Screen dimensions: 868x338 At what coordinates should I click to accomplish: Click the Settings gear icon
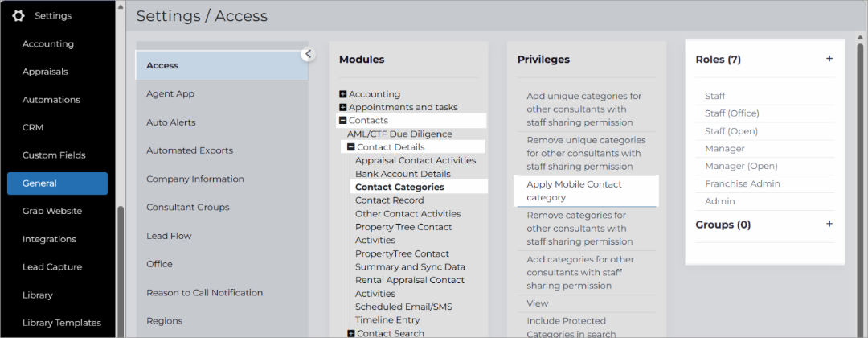click(18, 15)
